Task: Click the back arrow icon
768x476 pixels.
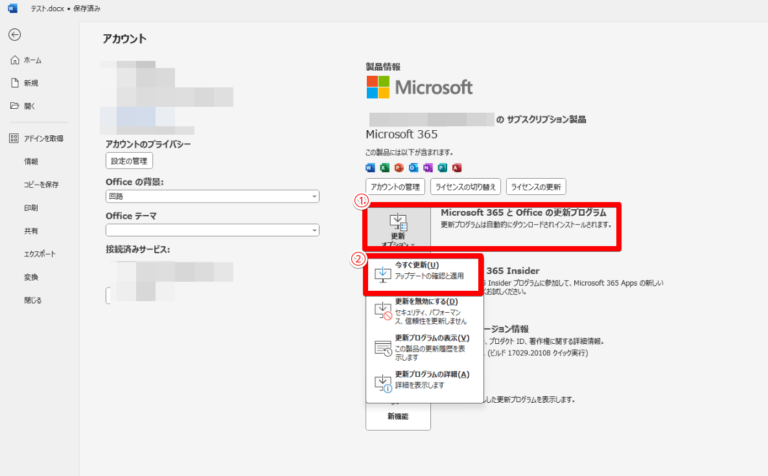Action: click(x=14, y=35)
